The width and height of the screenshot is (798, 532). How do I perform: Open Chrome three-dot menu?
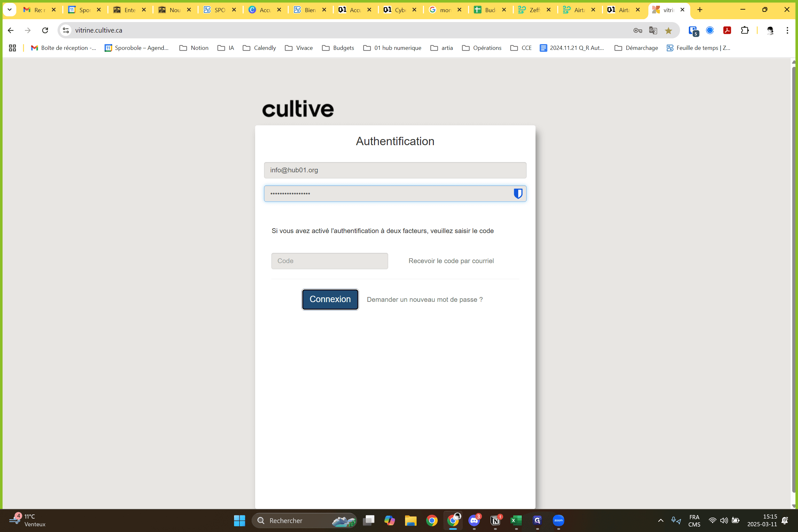tap(787, 30)
